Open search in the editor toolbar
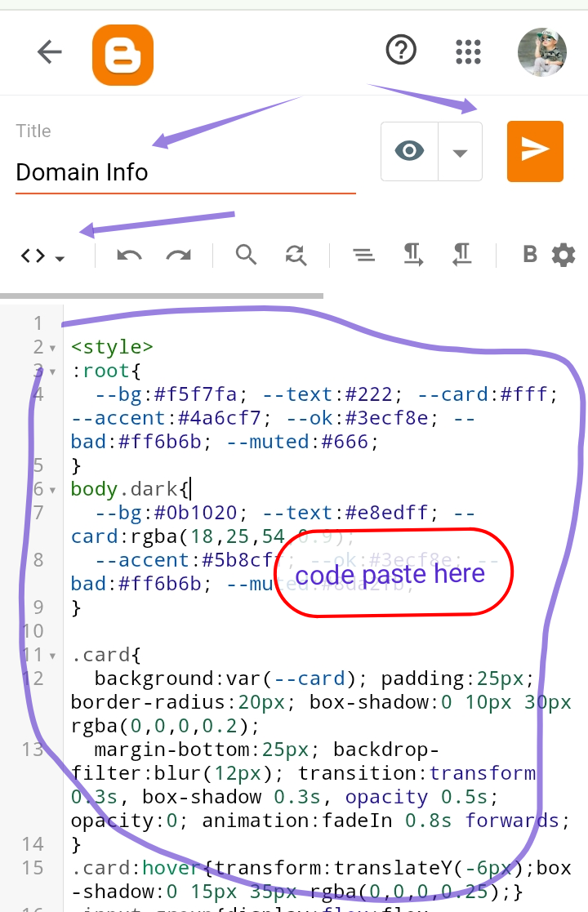 pos(246,255)
